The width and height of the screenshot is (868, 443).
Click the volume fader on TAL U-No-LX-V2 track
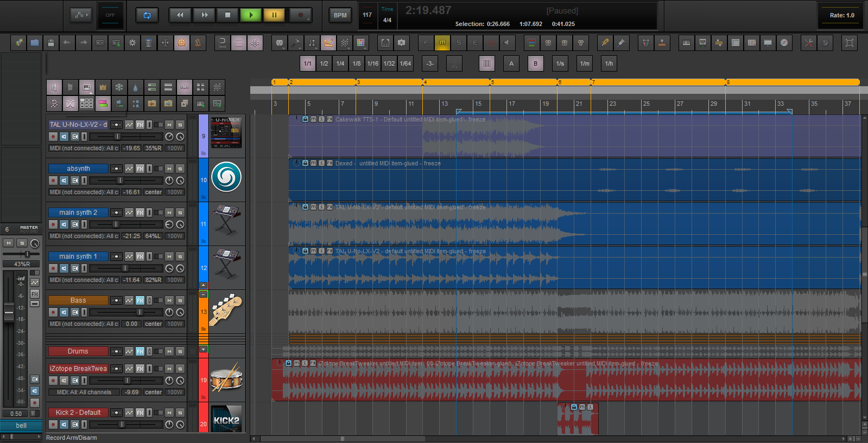tap(117, 137)
